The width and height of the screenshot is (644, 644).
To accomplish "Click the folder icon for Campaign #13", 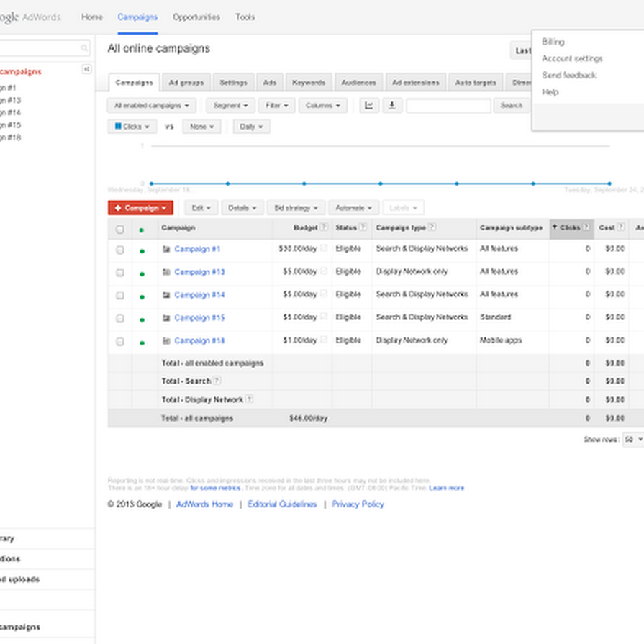I will pos(166,272).
